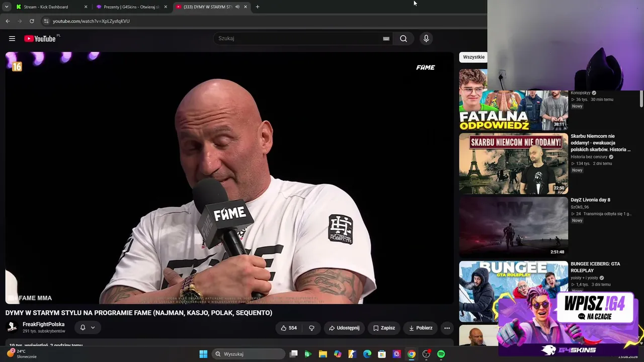Switch to Google Chrome on the taskbar
644x362 pixels.
pos(412,354)
